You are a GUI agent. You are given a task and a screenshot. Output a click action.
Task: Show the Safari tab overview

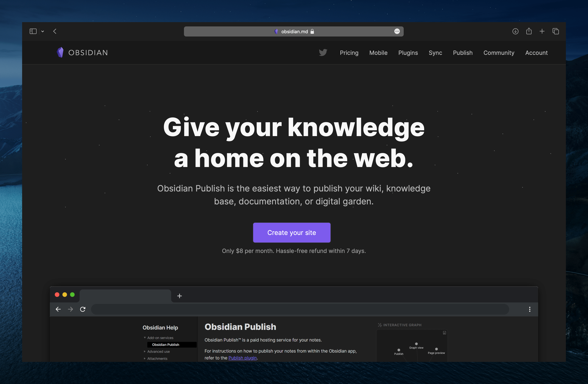pos(555,31)
